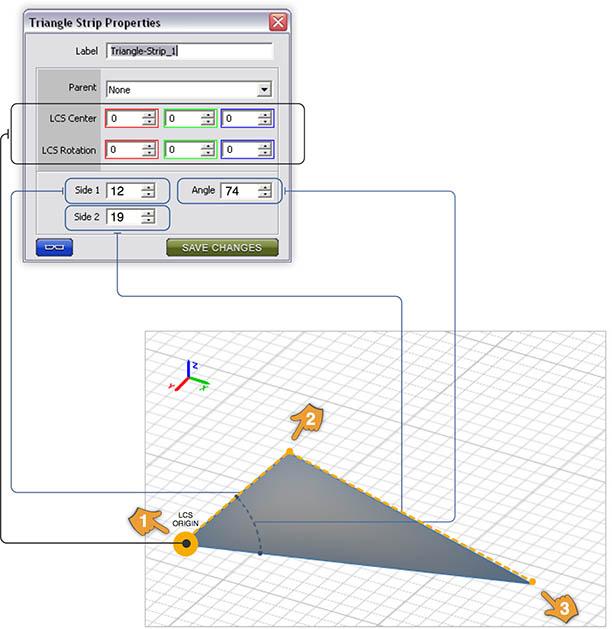The width and height of the screenshot is (612, 629).
Task: Click the Angle spinner arrows
Action: click(x=265, y=191)
